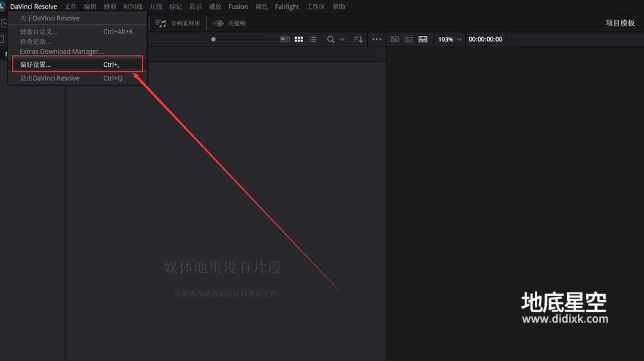Open the keyframe (关键帧) panel
The width and height of the screenshot is (644, 361).
[x=229, y=23]
